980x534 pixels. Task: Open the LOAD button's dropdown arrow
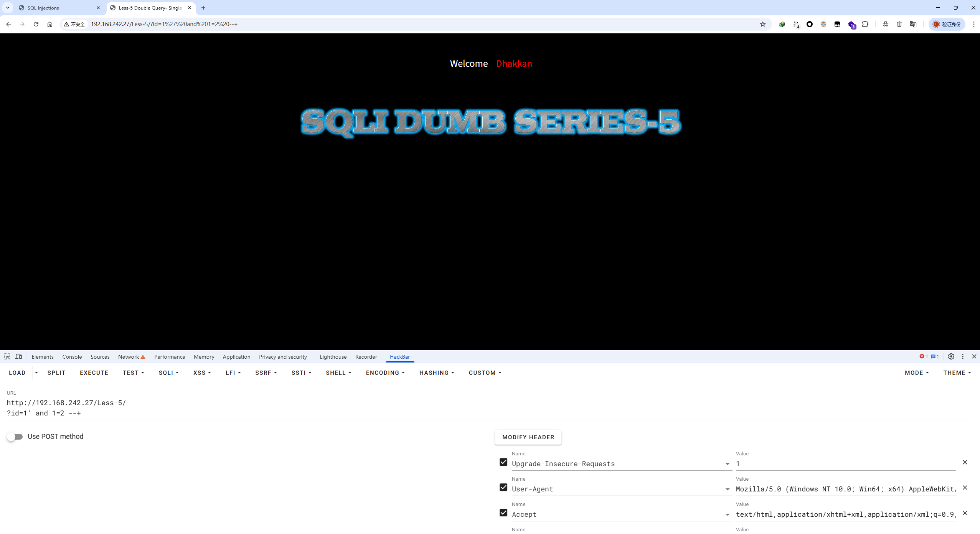point(36,372)
